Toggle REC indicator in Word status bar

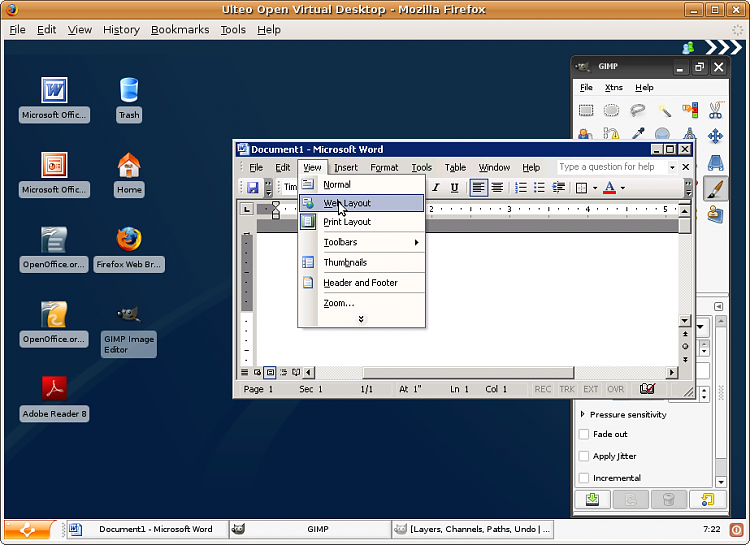[542, 389]
